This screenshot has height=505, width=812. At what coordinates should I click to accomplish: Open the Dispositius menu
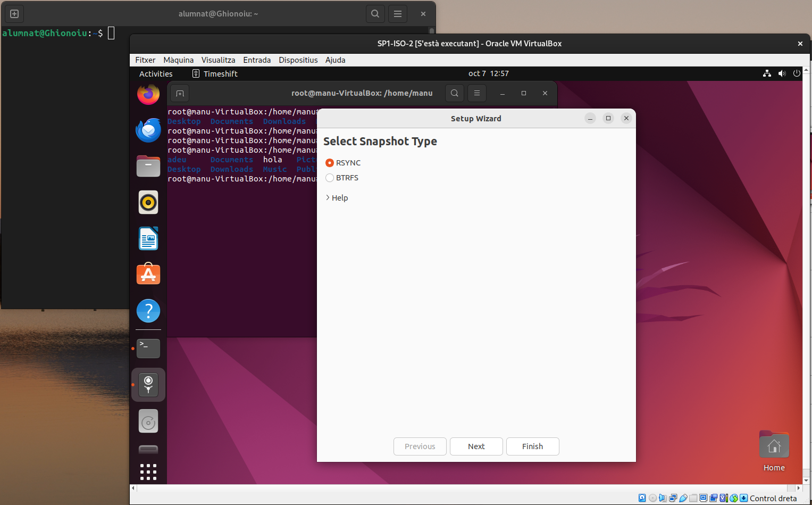[x=298, y=60]
